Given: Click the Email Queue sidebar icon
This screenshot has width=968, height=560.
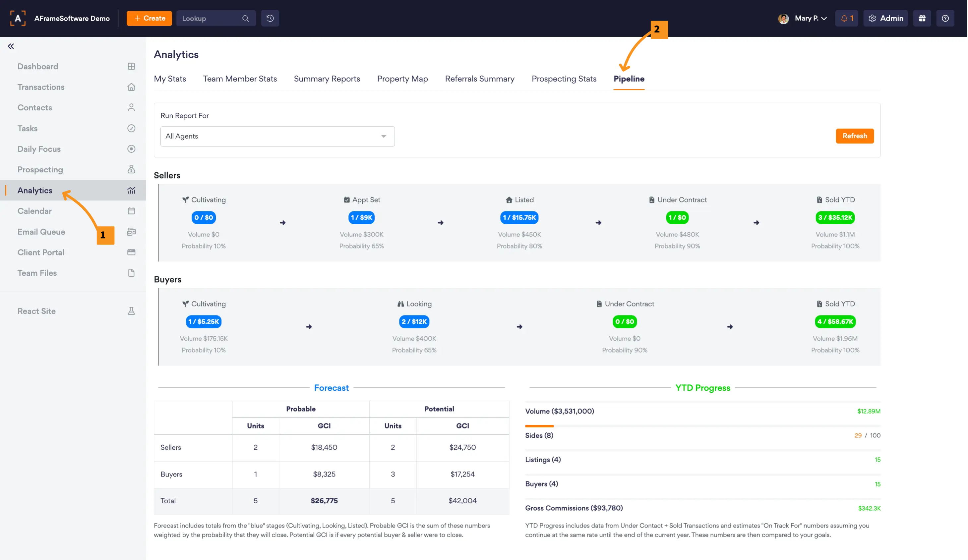Looking at the screenshot, I should [x=131, y=232].
